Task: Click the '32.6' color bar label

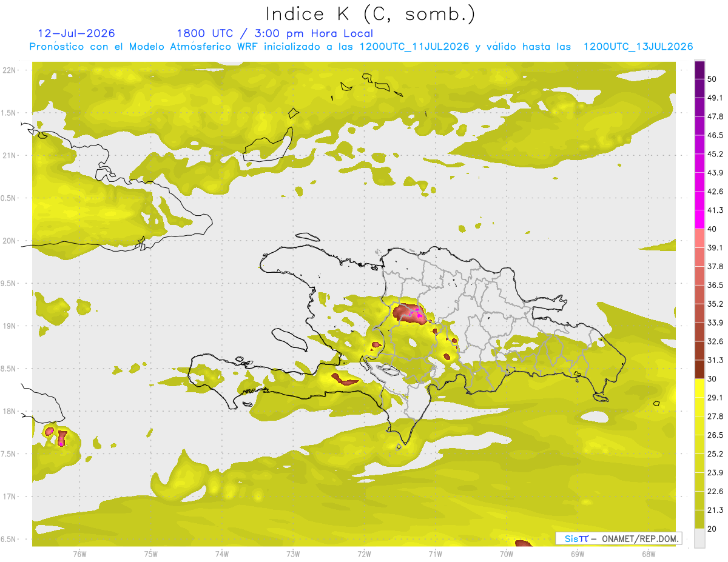Action: pyautogui.click(x=715, y=341)
